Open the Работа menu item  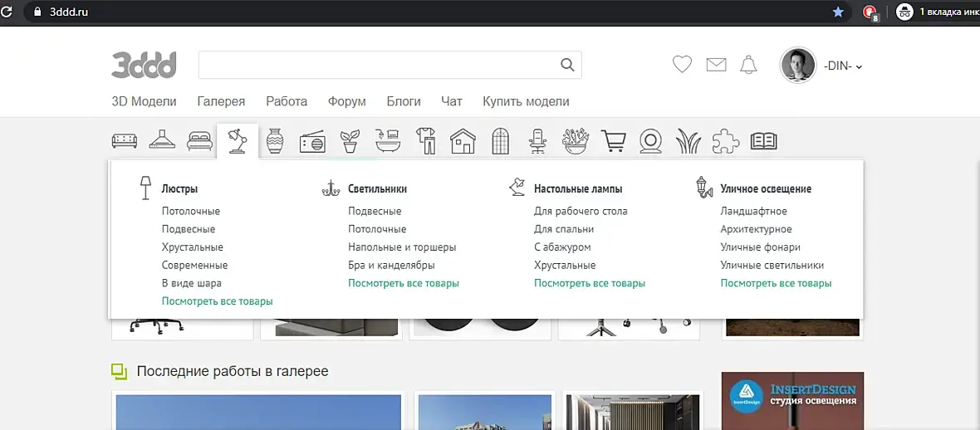tap(287, 101)
